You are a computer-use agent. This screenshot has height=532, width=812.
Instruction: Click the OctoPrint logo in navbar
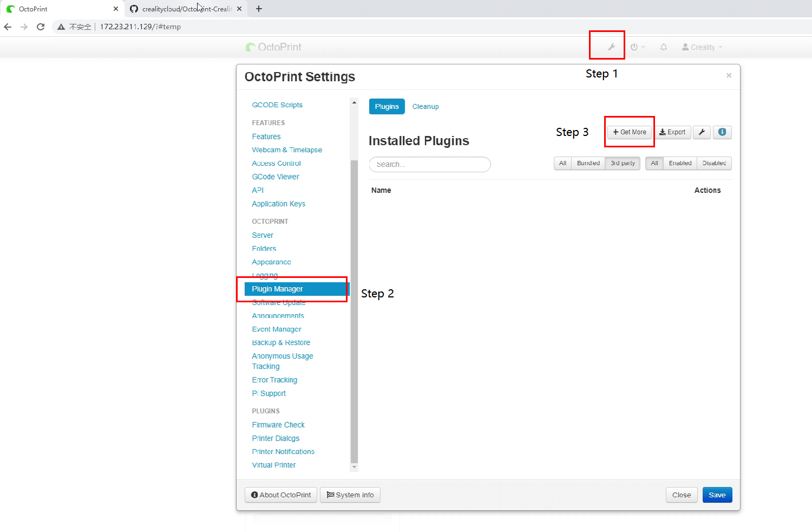pos(273,47)
